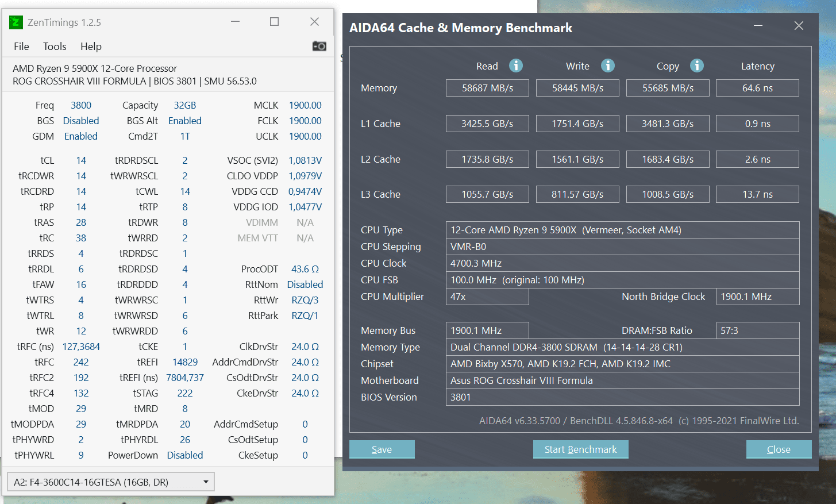Screen dimensions: 836x504
Task: Click the CPU Type field in AIDA64
Action: click(x=622, y=230)
